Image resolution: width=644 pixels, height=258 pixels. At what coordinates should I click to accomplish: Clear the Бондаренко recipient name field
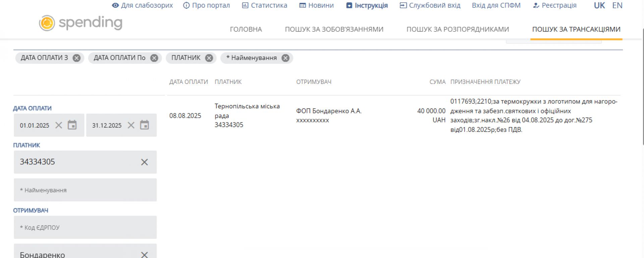(x=144, y=254)
